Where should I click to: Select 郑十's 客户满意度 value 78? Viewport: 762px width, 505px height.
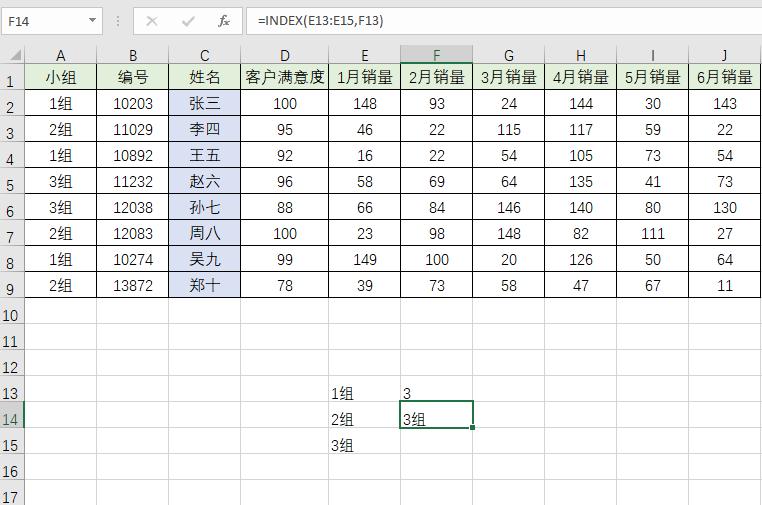click(x=285, y=285)
